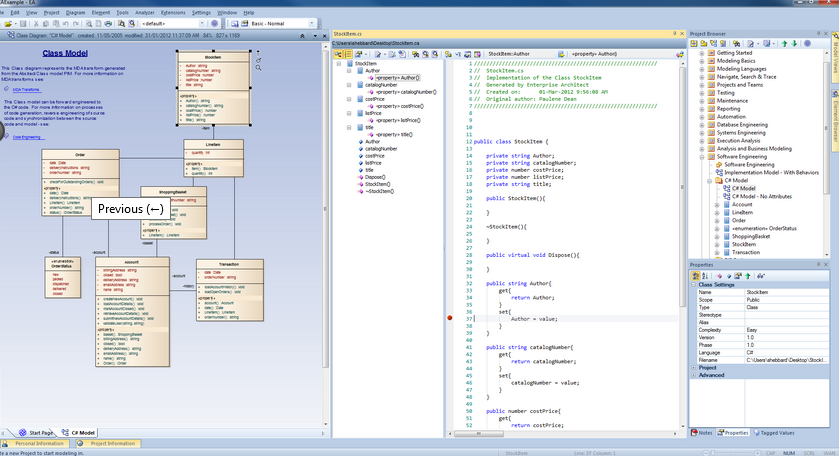Viewport: 839px width, 456px height.
Task: Toggle line numbers icon in code editor toolbar
Action: [x=348, y=54]
